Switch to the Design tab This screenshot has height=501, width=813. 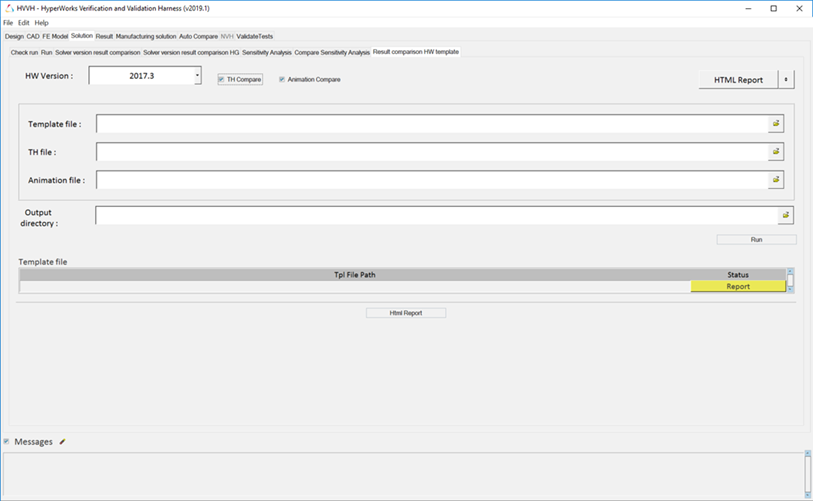(x=14, y=36)
